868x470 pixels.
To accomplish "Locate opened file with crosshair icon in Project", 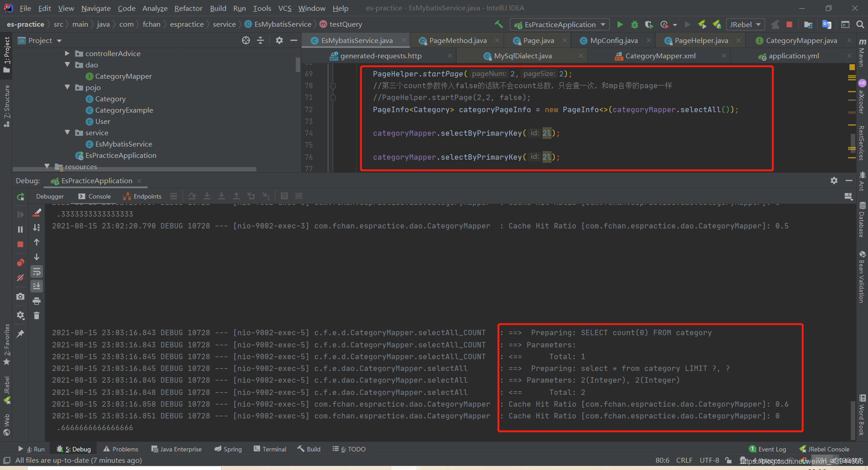I will (246, 40).
